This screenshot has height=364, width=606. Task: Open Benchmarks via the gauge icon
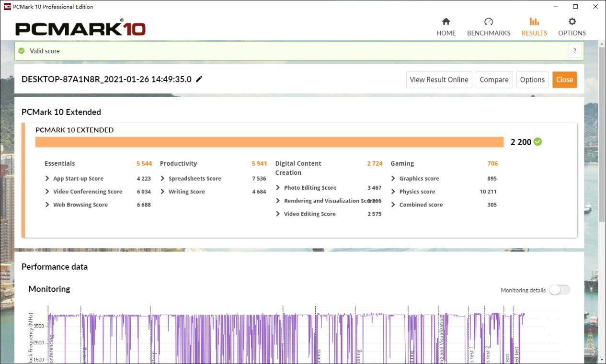point(489,22)
